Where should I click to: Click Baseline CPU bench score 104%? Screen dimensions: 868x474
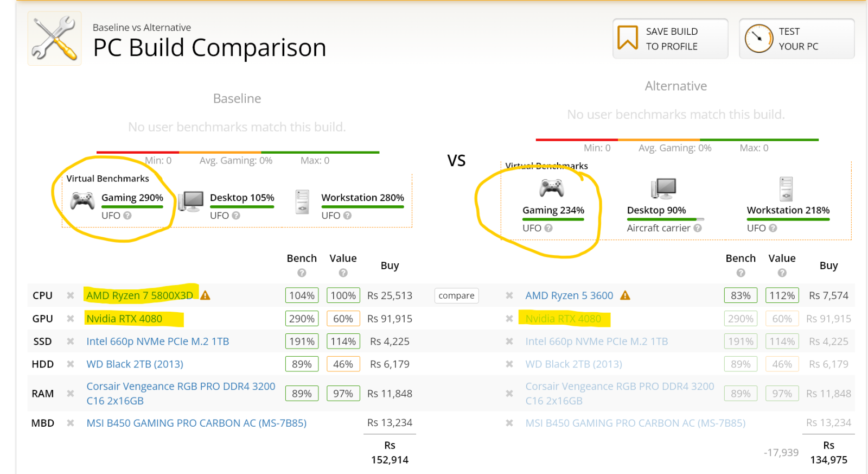[x=302, y=295]
